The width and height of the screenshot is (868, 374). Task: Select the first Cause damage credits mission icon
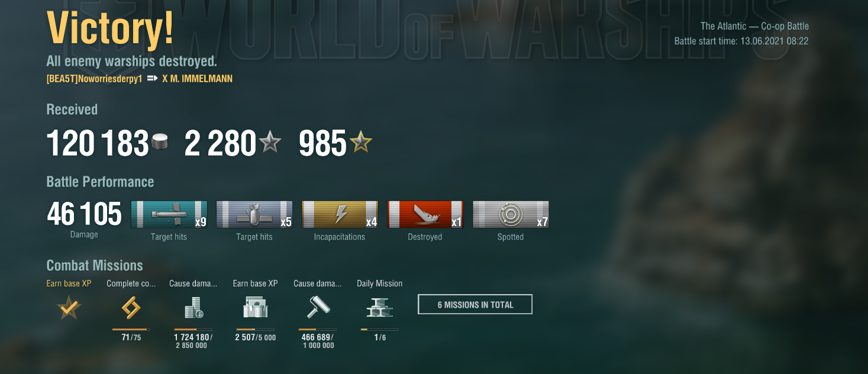[193, 308]
